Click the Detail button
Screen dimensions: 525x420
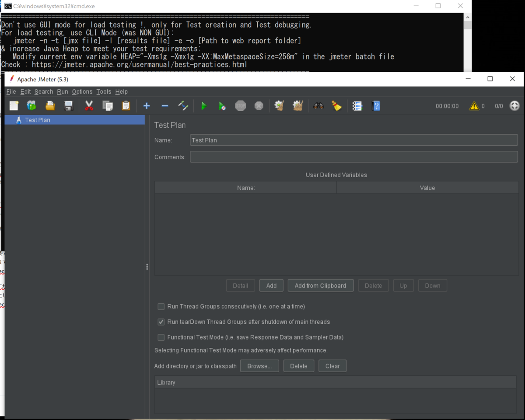point(241,286)
